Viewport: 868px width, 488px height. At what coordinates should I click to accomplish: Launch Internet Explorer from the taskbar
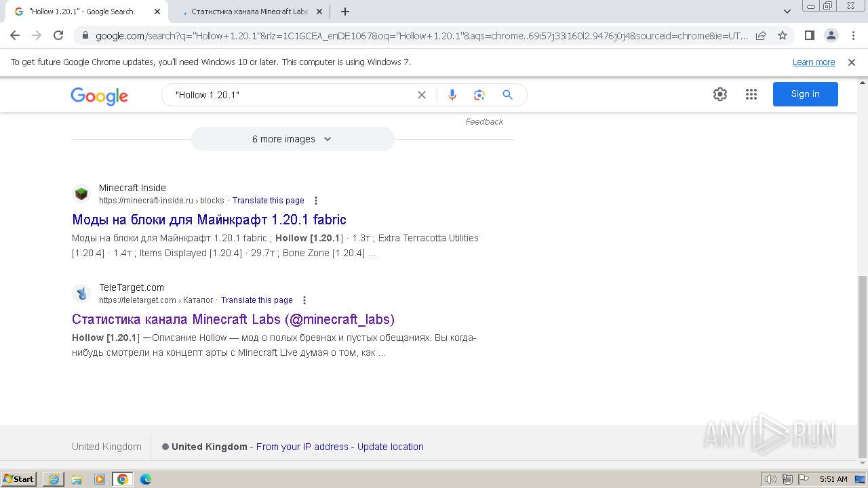click(x=54, y=479)
